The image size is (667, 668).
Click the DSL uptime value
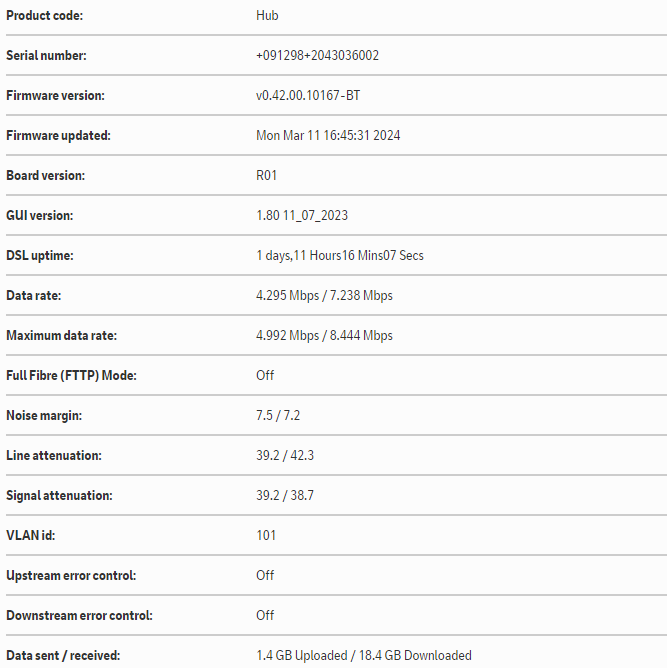(x=340, y=256)
